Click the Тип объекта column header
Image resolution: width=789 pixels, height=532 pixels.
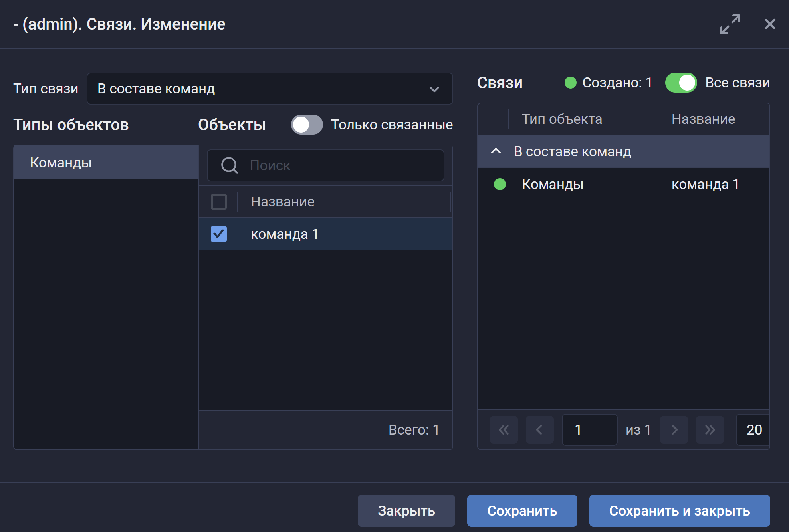pos(562,119)
